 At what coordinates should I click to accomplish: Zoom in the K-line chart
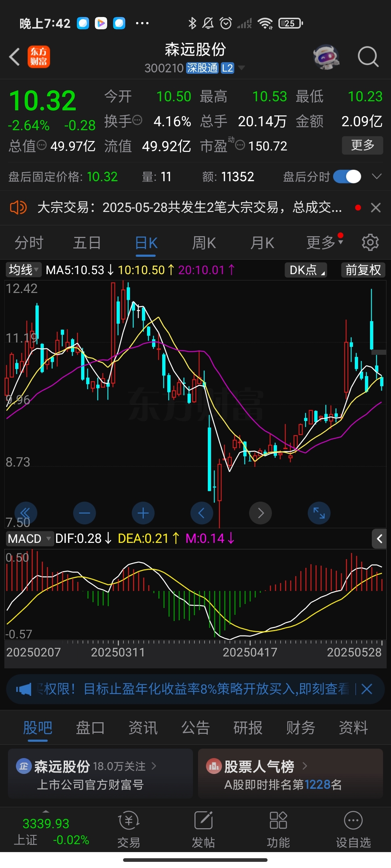coord(143,513)
